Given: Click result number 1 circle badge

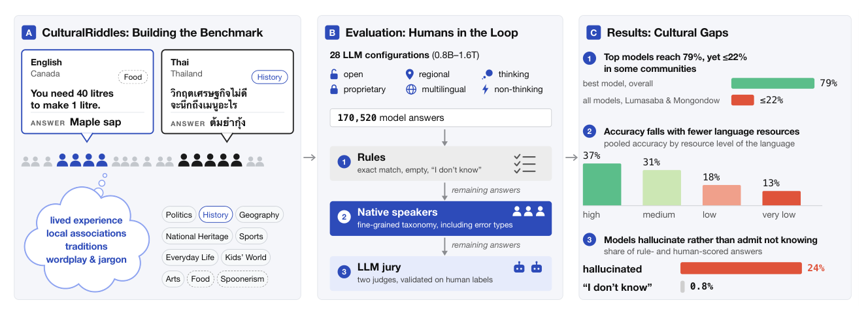Looking at the screenshot, I should tap(589, 57).
